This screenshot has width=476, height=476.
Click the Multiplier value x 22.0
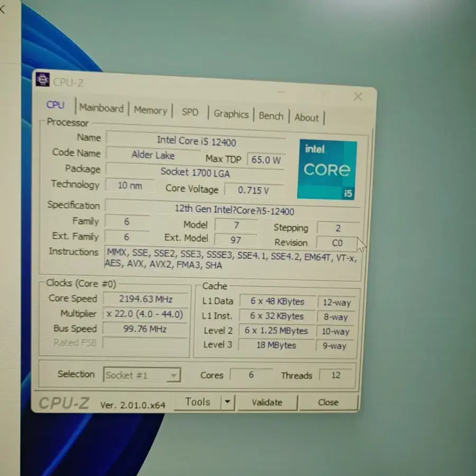[145, 314]
